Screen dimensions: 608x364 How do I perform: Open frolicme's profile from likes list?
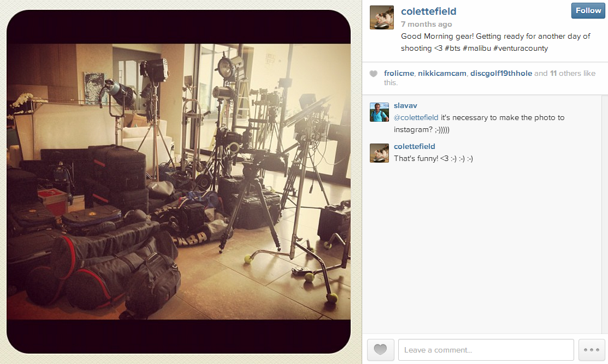tap(399, 73)
